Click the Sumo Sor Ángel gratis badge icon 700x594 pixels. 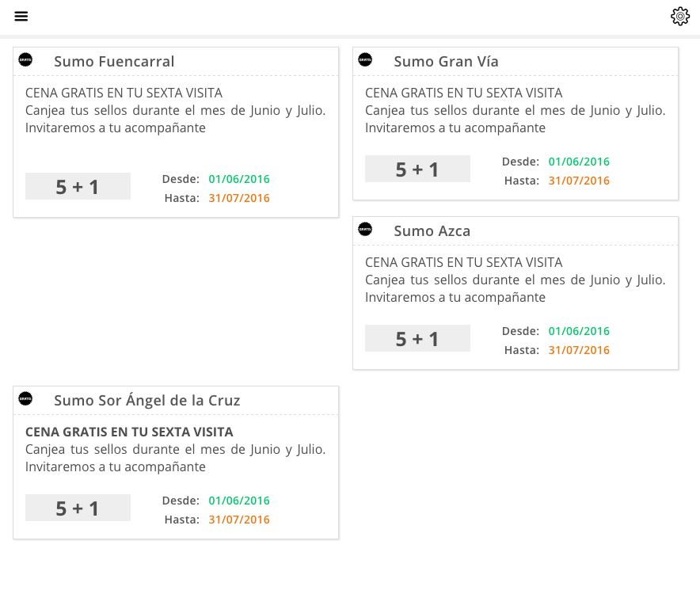coord(26,398)
